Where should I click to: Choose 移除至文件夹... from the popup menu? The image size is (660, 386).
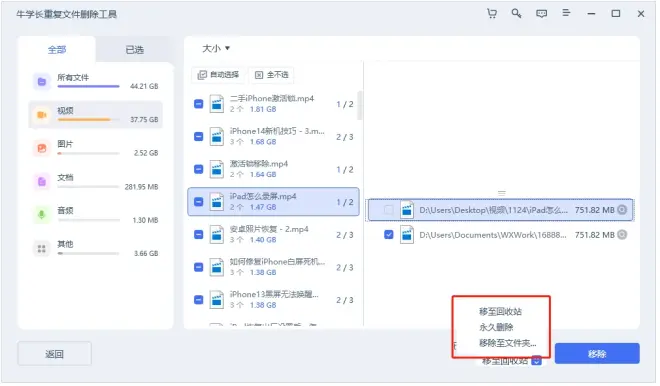[508, 343]
